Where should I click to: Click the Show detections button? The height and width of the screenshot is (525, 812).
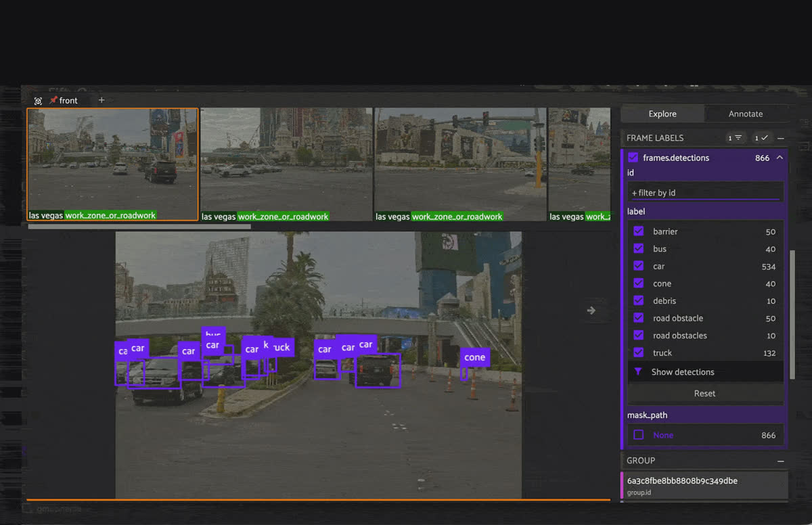[x=706, y=372]
